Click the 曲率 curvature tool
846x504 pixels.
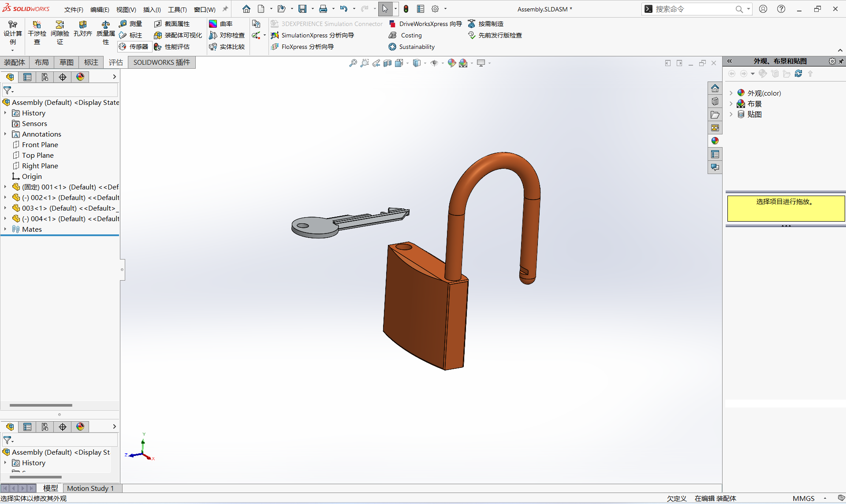pos(221,24)
